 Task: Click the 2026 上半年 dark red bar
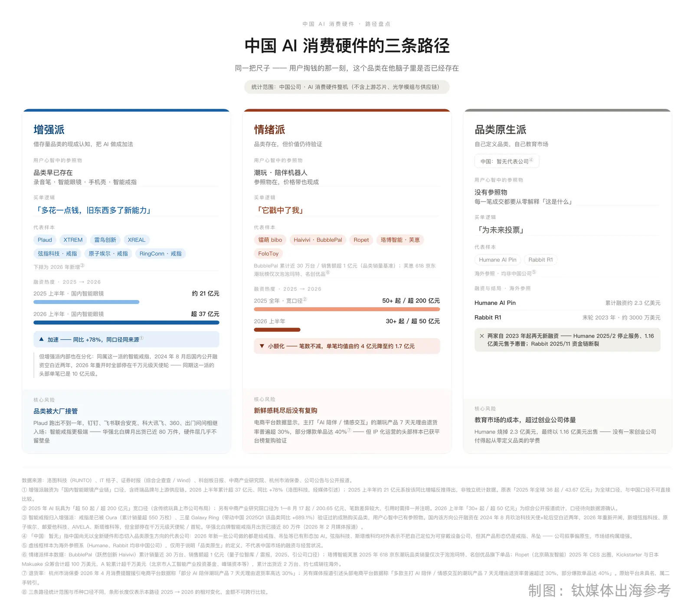tap(277, 330)
